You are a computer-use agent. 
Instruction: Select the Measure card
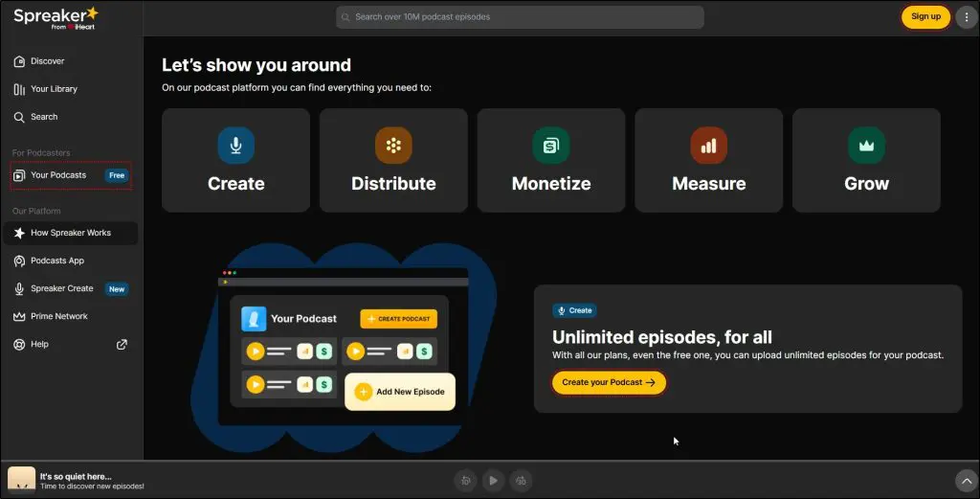click(x=709, y=161)
